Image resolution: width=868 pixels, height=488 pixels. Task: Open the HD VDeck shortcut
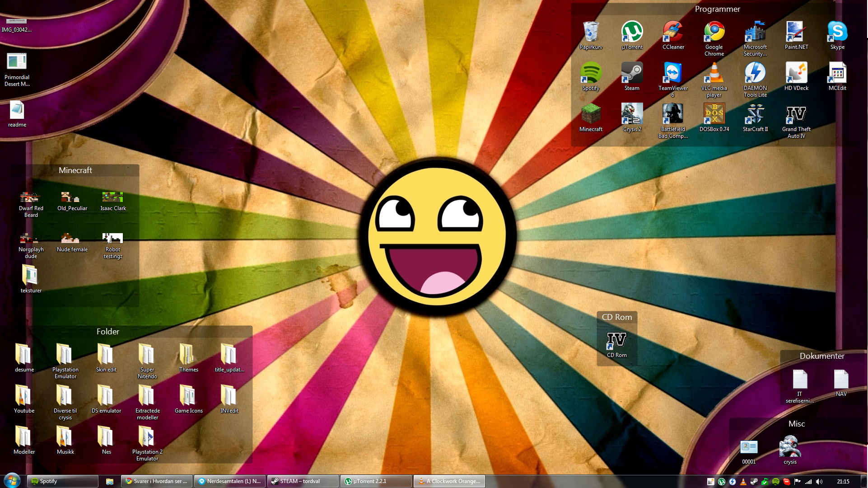(x=796, y=76)
